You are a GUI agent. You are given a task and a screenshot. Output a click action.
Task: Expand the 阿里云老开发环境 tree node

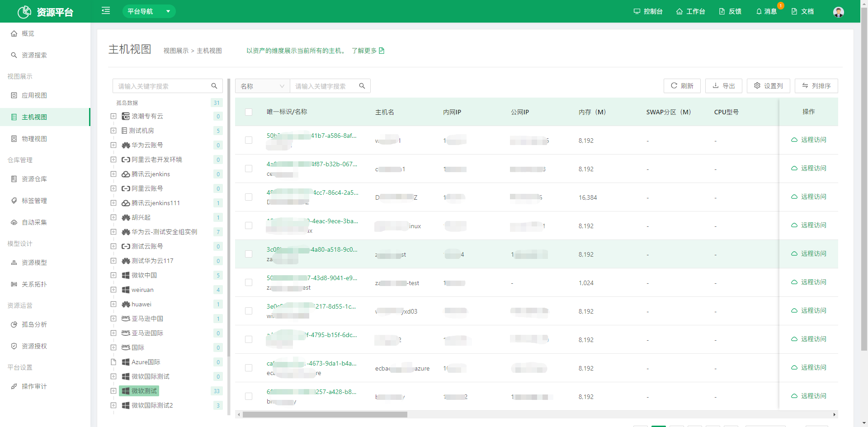click(x=113, y=160)
